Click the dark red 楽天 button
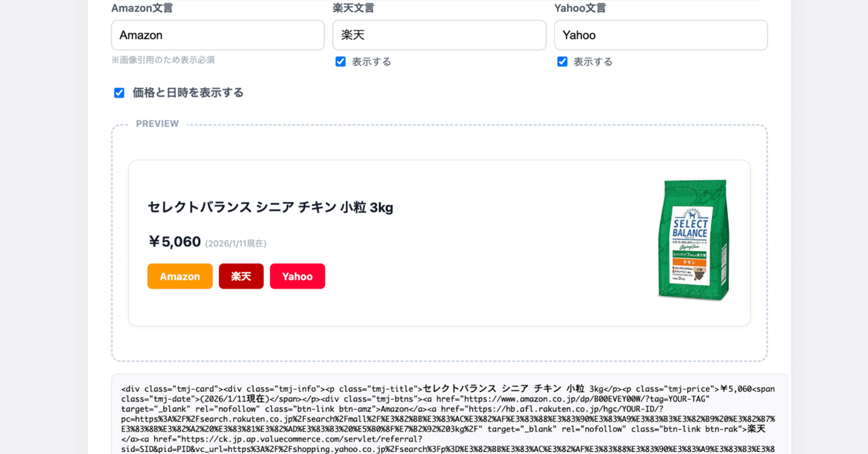 (x=241, y=276)
